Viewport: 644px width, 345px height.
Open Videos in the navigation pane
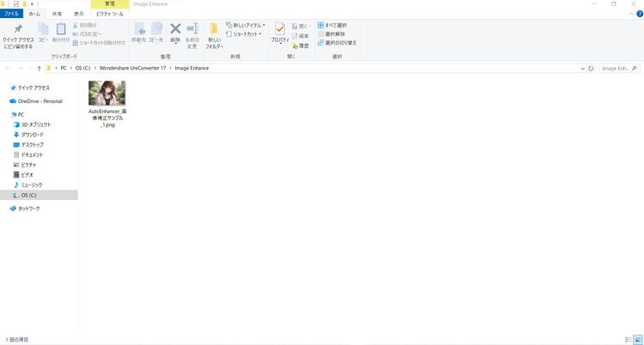pyautogui.click(x=23, y=175)
